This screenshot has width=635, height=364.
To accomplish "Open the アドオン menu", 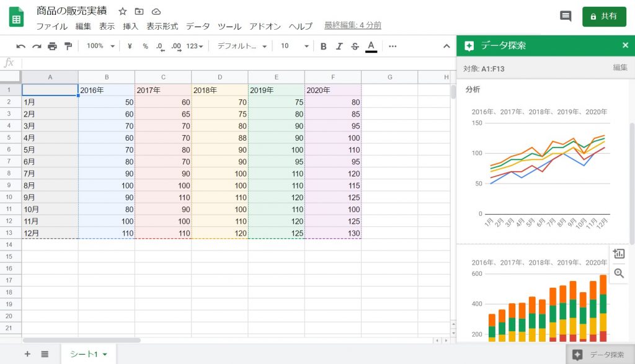I will click(x=265, y=26).
